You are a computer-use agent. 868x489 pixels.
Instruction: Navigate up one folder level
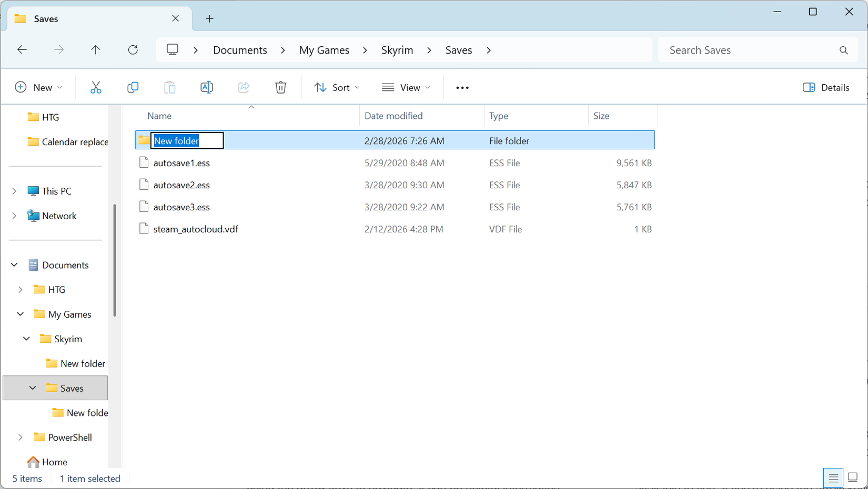96,49
